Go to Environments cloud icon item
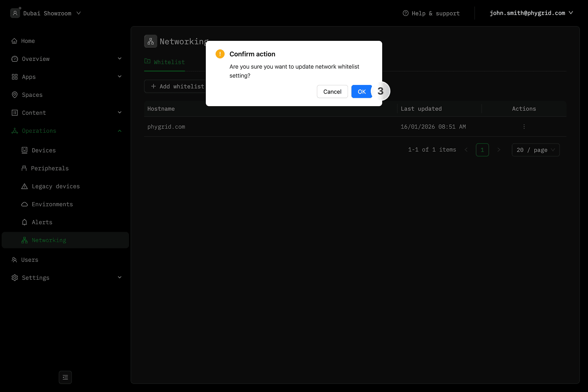Viewport: 588px width, 392px height. point(24,204)
